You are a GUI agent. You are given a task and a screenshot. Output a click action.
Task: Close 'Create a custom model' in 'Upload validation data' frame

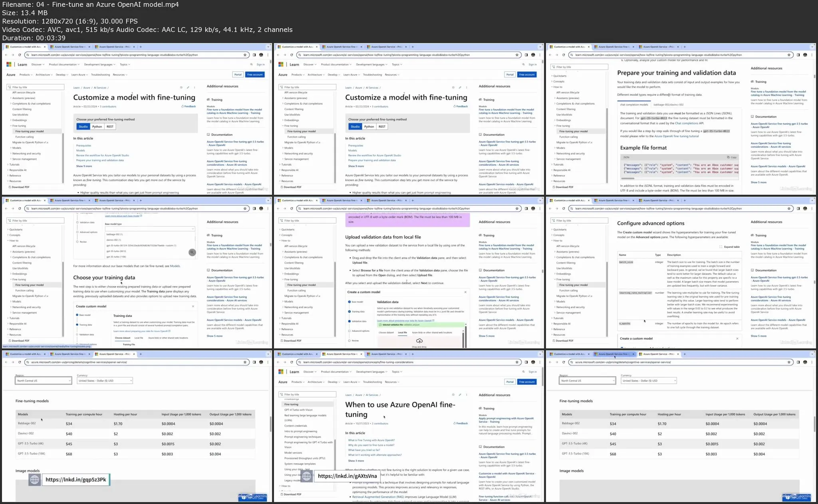point(465,292)
